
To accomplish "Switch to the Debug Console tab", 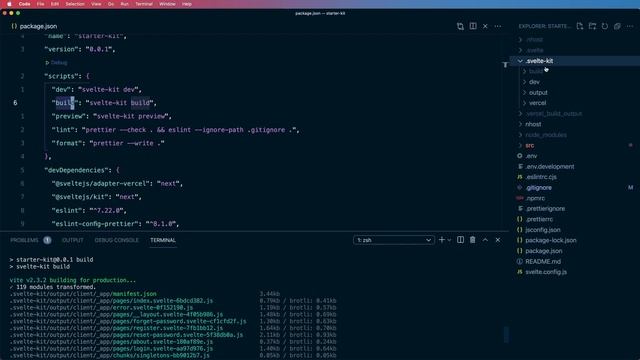I will coord(117,240).
